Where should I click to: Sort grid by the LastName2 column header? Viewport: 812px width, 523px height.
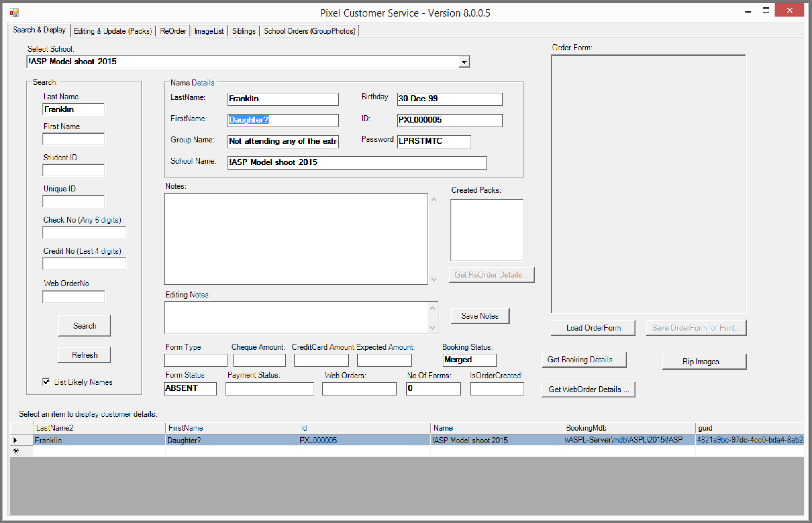click(x=98, y=428)
